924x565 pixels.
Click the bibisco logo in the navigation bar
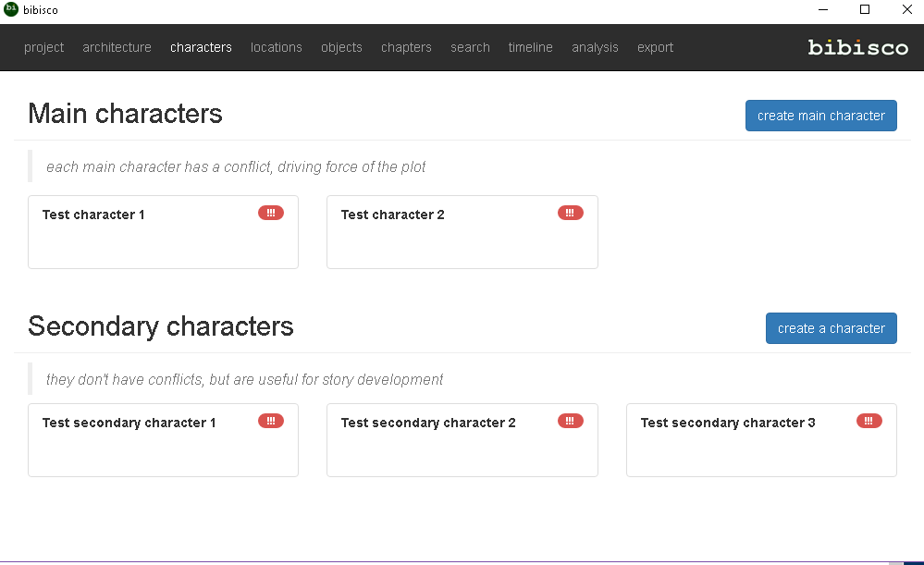coord(857,47)
